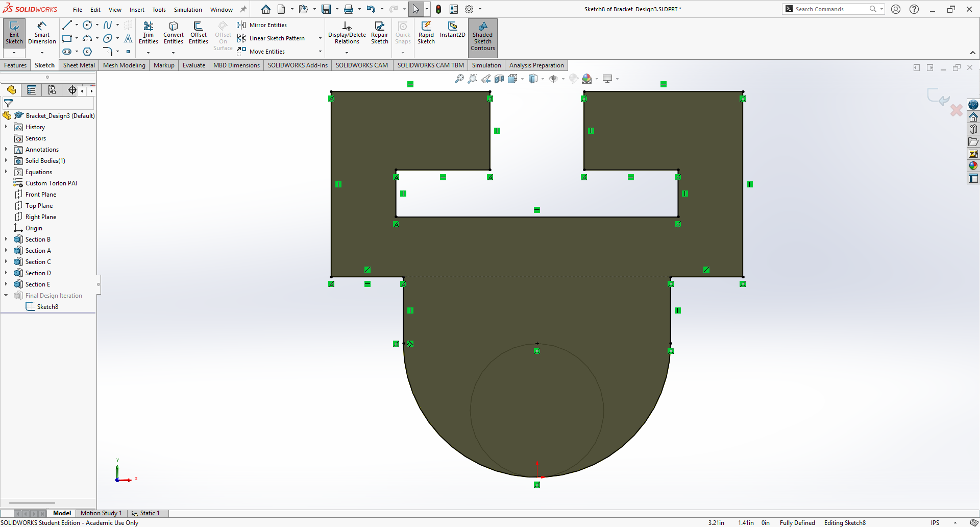The height and width of the screenshot is (527, 980).
Task: Toggle Rapid Sketch mode
Action: pyautogui.click(x=426, y=34)
